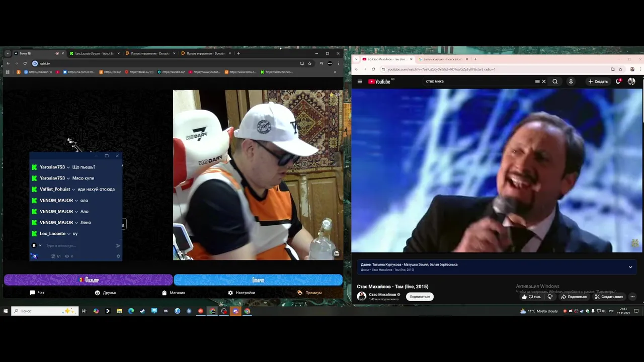The height and width of the screenshot is (362, 644).
Task: Open the temu.com bookmark
Action: click(x=240, y=72)
